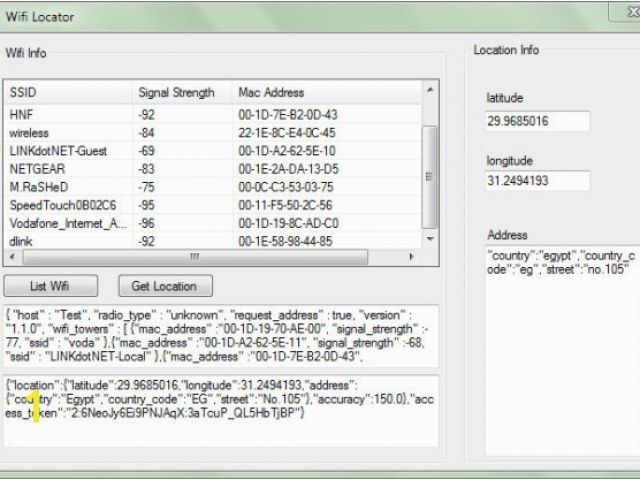Image resolution: width=640 pixels, height=480 pixels.
Task: Click the List Wifi button
Action: (51, 286)
